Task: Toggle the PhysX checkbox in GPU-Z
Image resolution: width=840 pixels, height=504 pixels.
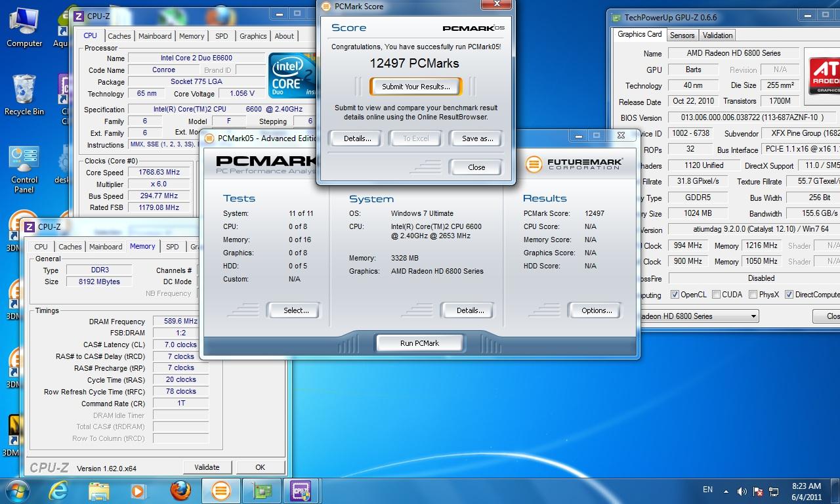Action: [x=753, y=295]
